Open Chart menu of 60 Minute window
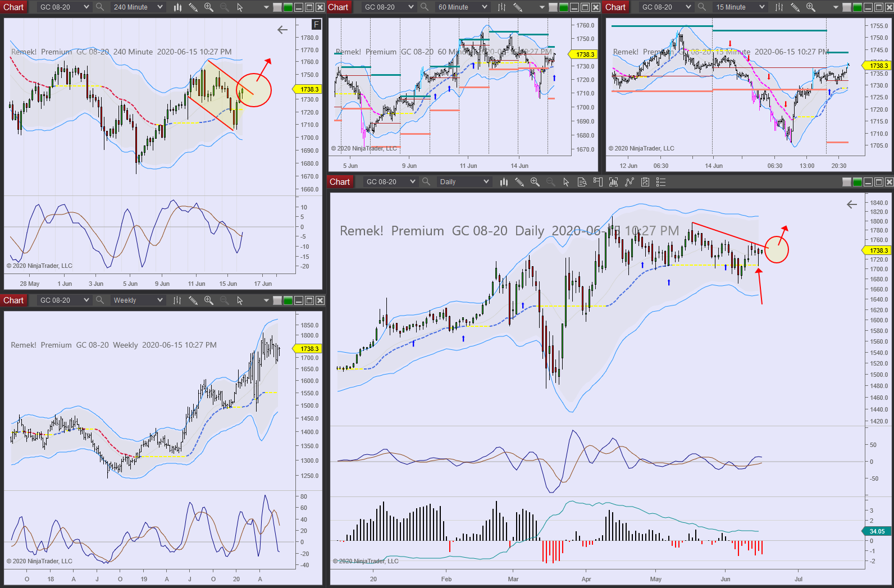This screenshot has width=894, height=588. coord(338,7)
